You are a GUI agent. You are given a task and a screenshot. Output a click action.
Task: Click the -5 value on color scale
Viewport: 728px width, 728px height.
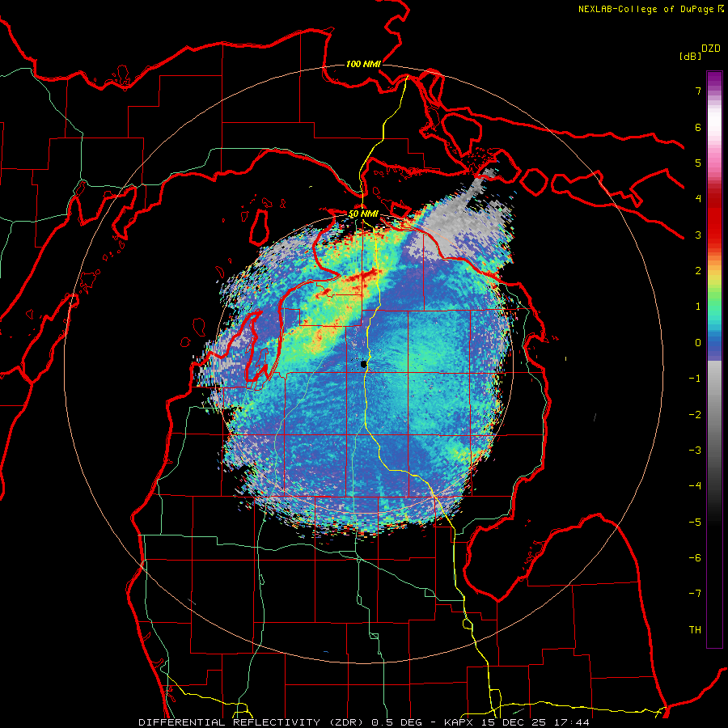[x=695, y=523]
